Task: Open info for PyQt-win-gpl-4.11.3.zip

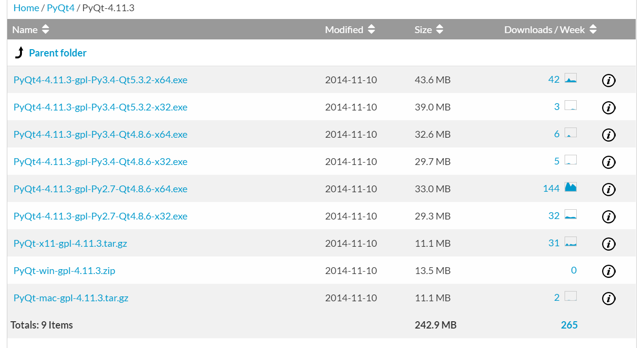Action: point(608,271)
